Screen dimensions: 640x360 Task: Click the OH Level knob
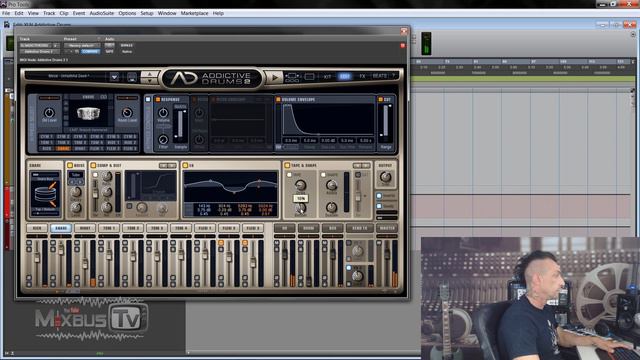tap(49, 112)
